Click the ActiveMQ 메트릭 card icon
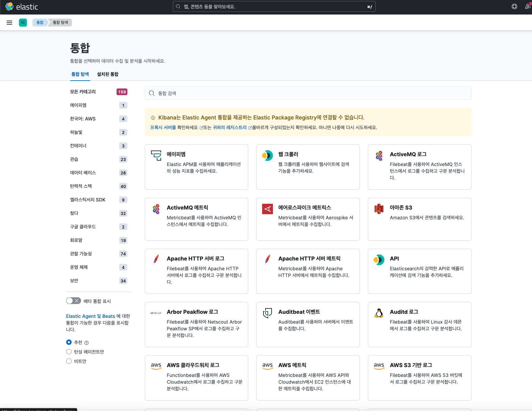Viewport: 532px width, 411px height. click(x=156, y=209)
